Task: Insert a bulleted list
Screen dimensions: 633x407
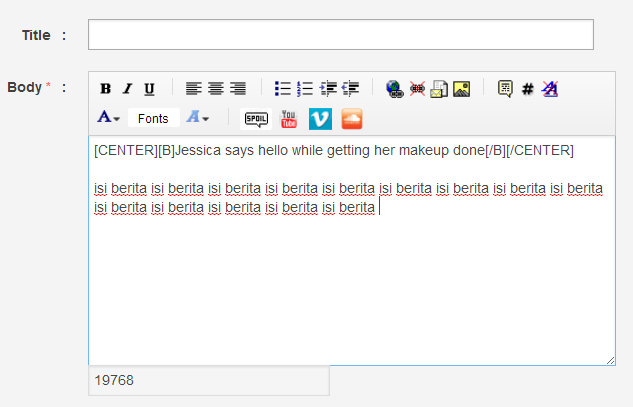Action: coord(283,89)
